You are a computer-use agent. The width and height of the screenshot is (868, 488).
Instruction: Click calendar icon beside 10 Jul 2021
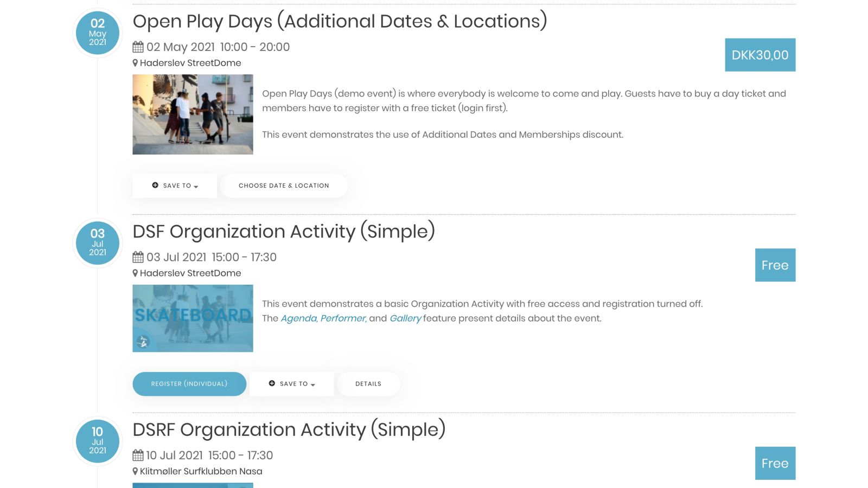point(138,455)
